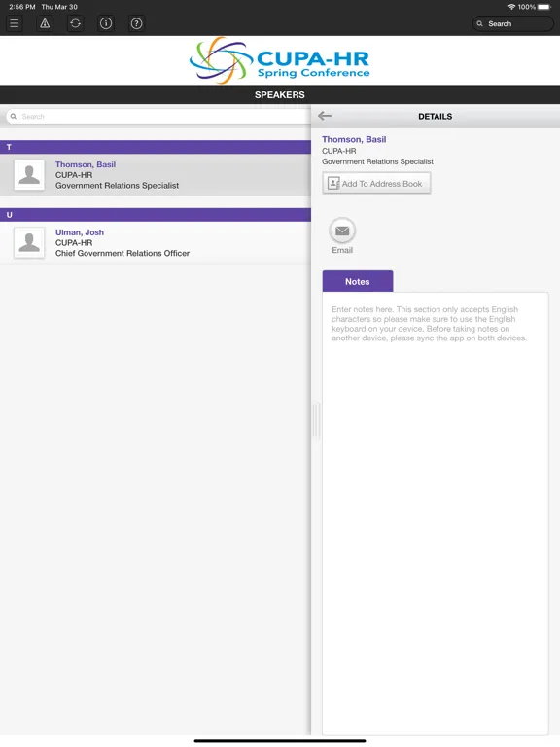Tap the sync refresh icon
Screen dimensions: 560x747
tap(75, 23)
